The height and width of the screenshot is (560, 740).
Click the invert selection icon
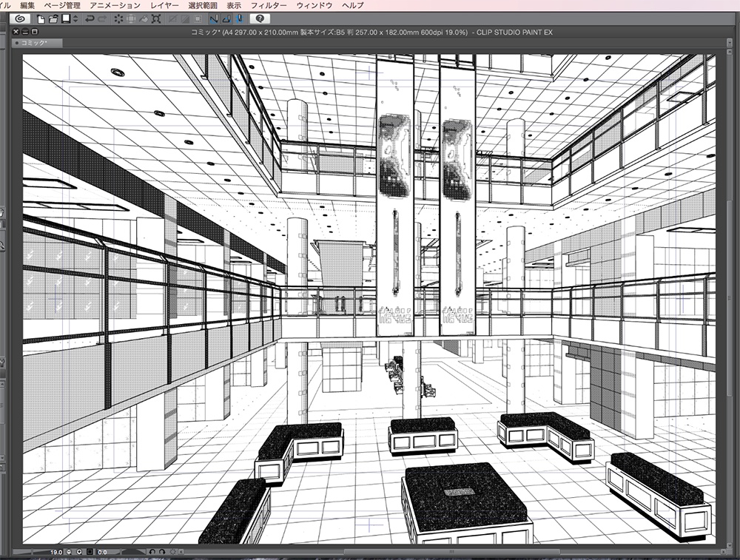click(x=186, y=19)
